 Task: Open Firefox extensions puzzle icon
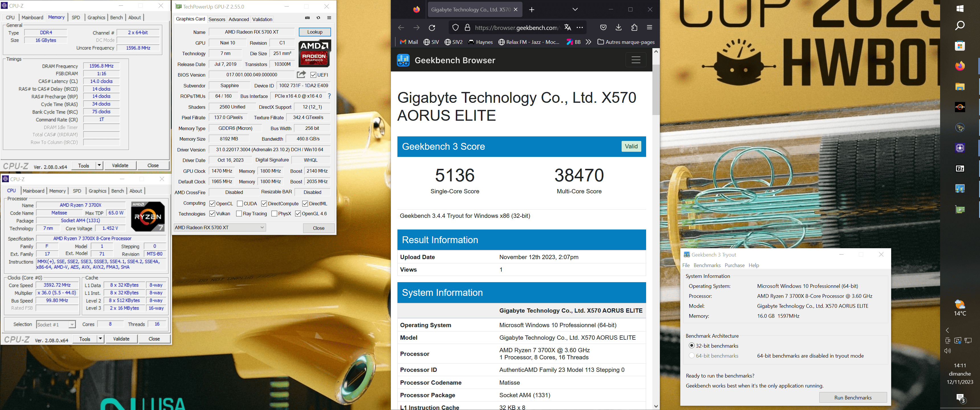(x=634, y=27)
